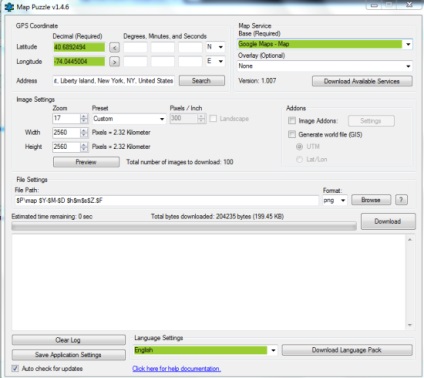Toggle Auto check for updates checkbox

(x=15, y=368)
